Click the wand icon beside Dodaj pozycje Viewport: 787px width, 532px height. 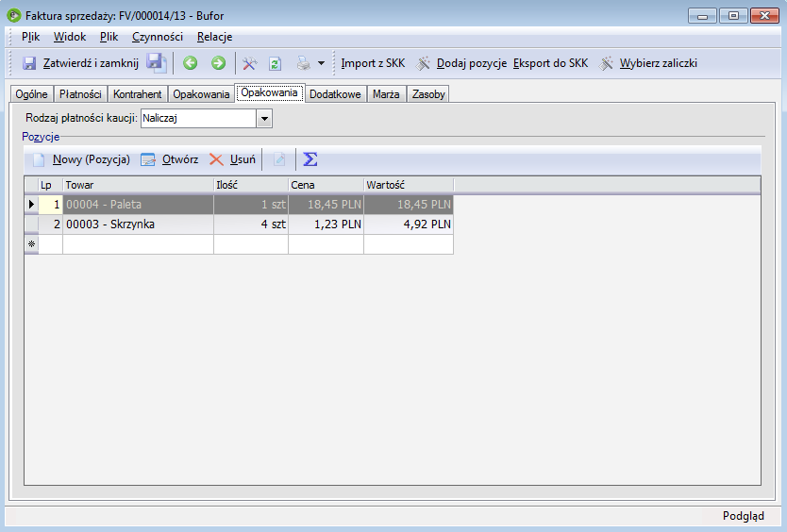click(x=424, y=63)
